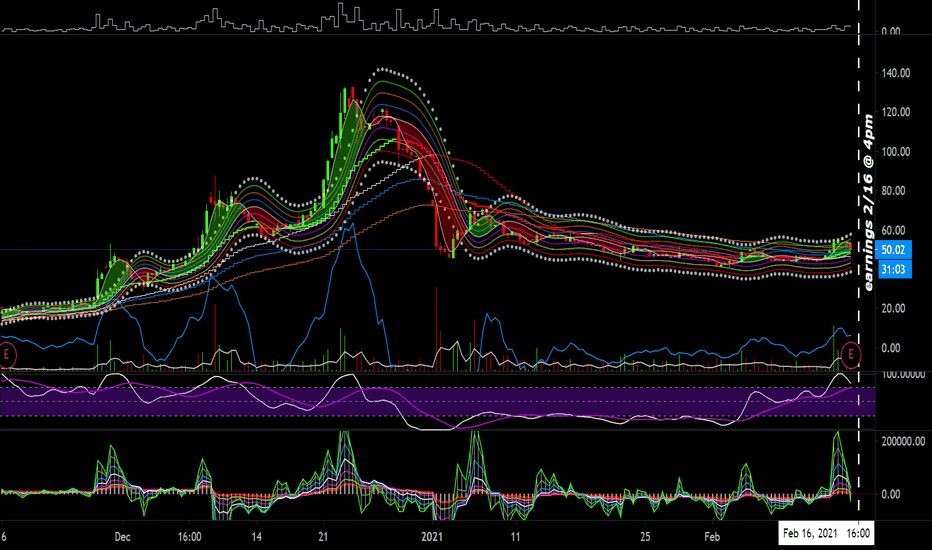This screenshot has height=550, width=932.
Task: Click the 11 date label on time axis
Action: pos(515,537)
